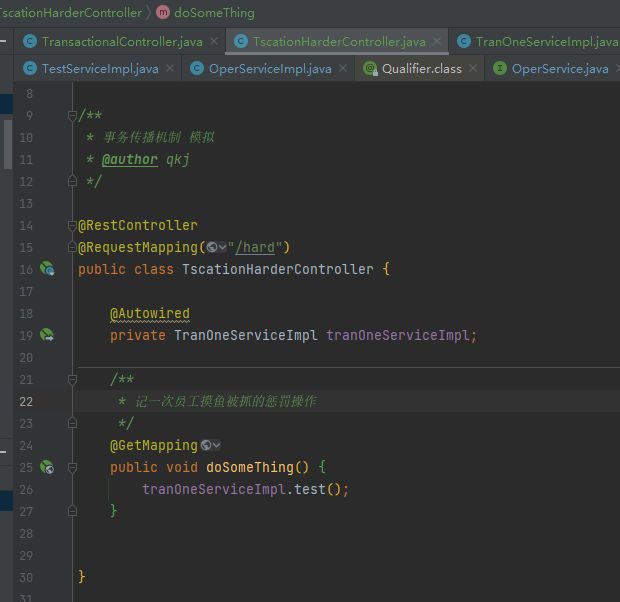Viewport: 620px width, 602px height.
Task: Switch to the OperServiceImpl.java tab
Action: pyautogui.click(x=270, y=69)
